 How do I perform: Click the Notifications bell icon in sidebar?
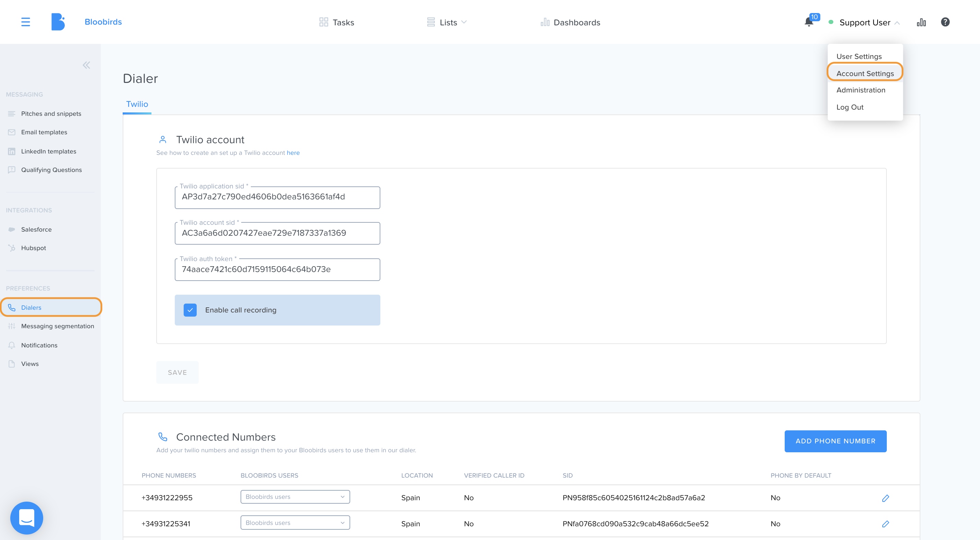[12, 345]
